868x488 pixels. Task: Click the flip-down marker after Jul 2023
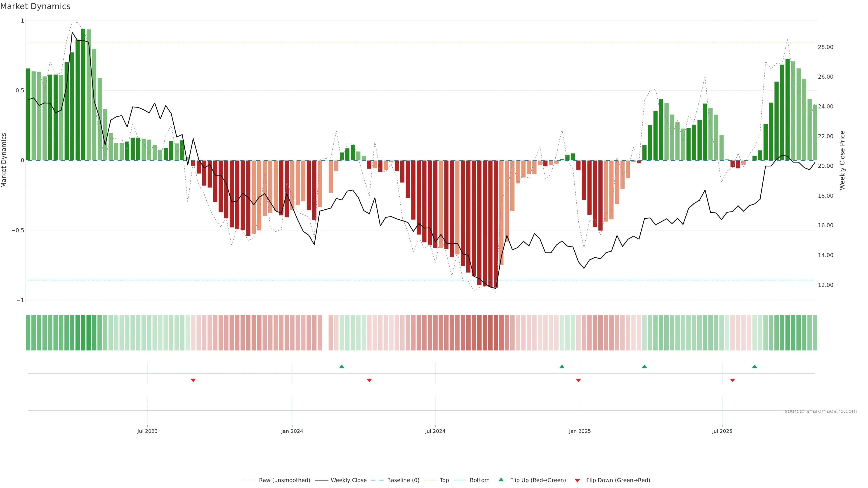pyautogui.click(x=193, y=380)
